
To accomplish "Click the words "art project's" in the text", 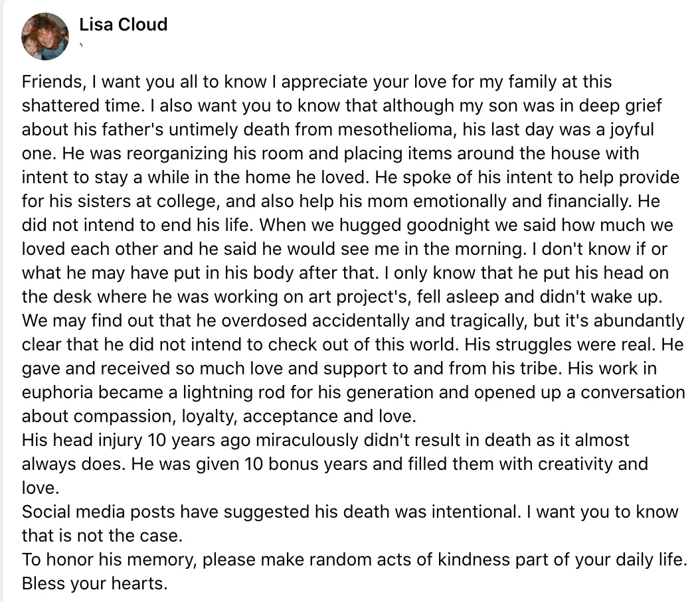I will 358,297.
